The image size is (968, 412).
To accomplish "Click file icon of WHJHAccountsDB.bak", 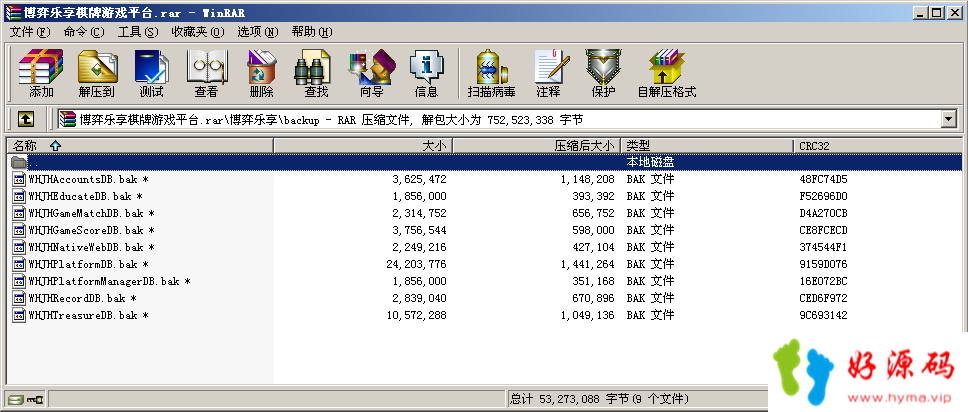I will point(19,180).
